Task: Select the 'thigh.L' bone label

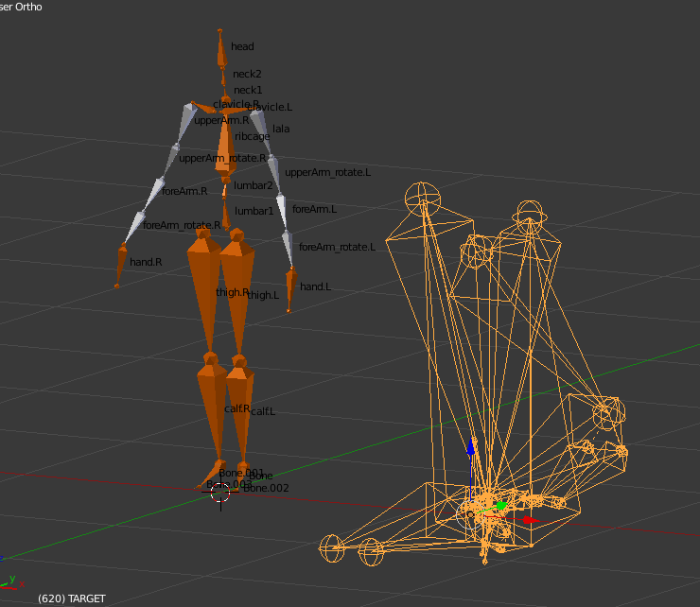Action: point(264,296)
